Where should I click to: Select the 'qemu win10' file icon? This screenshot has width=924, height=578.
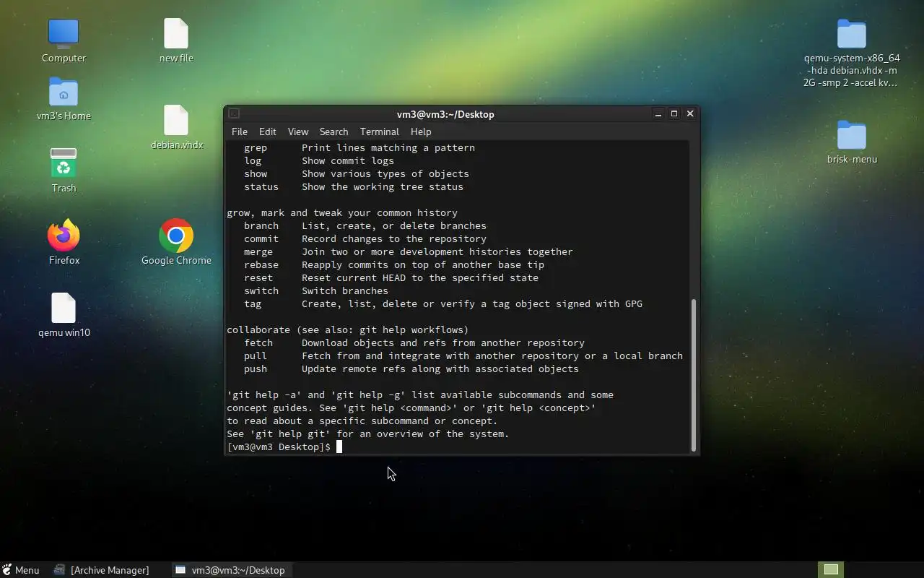[64, 315]
